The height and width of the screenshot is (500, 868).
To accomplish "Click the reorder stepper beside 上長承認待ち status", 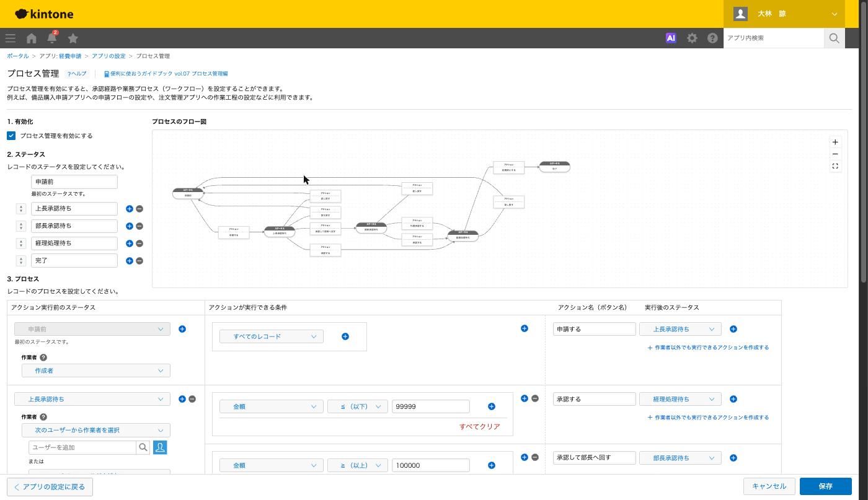I will click(x=21, y=209).
